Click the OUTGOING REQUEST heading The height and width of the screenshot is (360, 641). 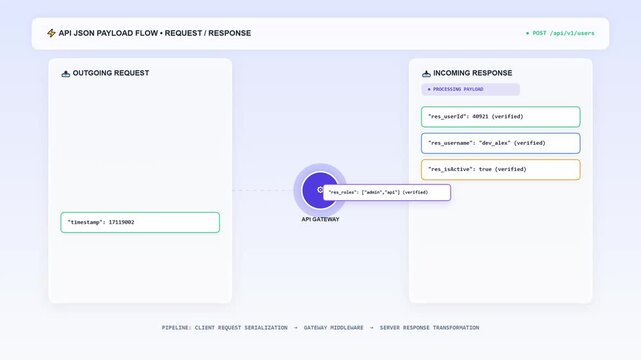pos(111,73)
